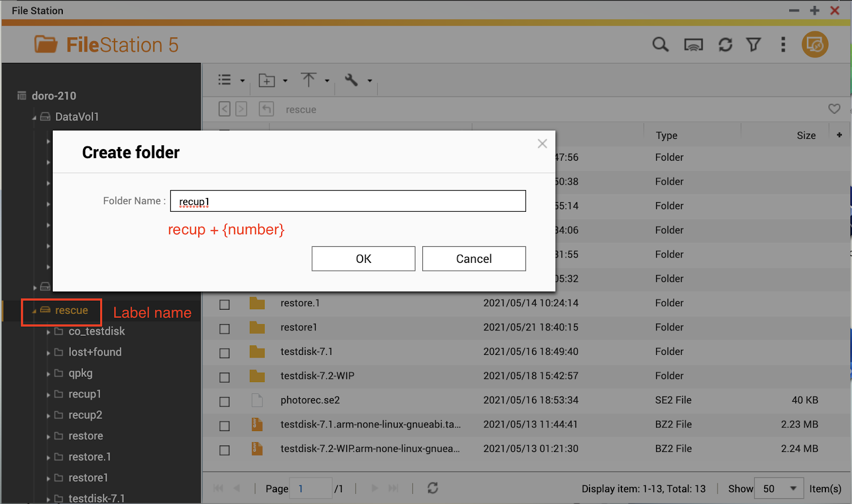This screenshot has height=504, width=852.
Task: Click the create folder toolbar icon
Action: [x=266, y=80]
